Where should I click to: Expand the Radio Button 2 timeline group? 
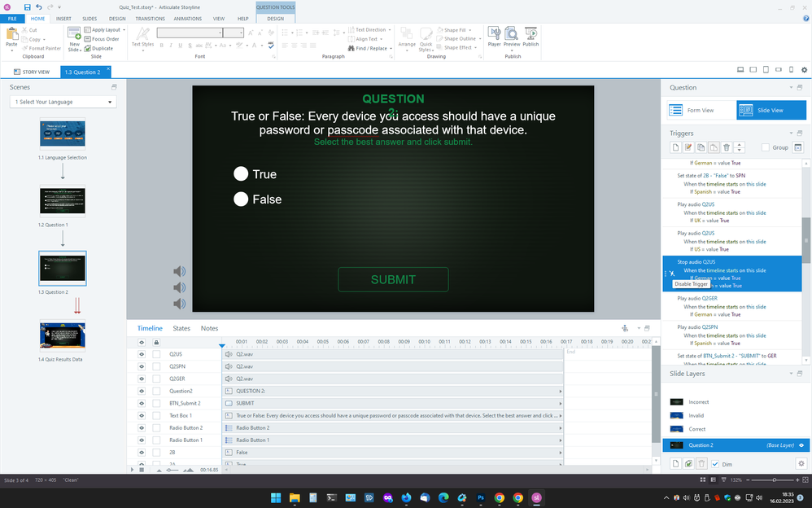pos(561,428)
